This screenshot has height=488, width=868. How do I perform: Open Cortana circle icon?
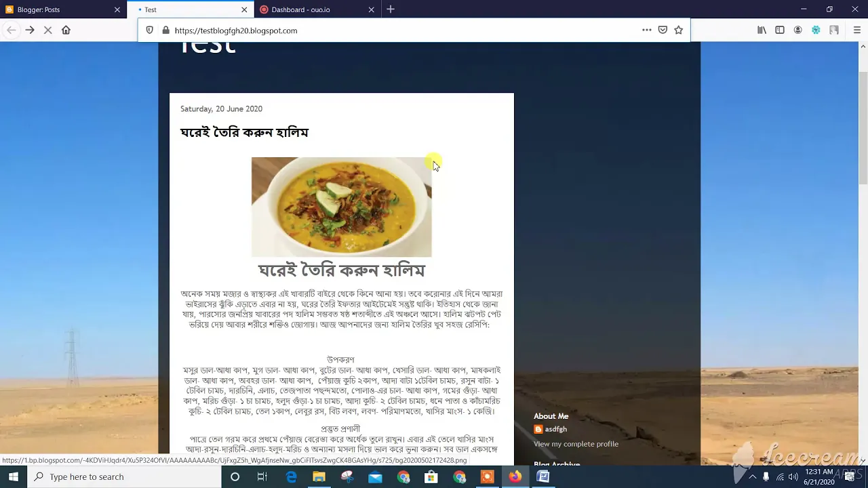pos(235,476)
